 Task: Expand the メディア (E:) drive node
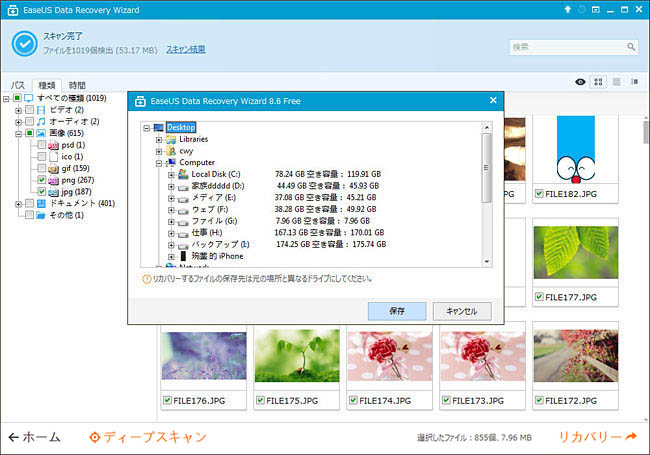171,198
